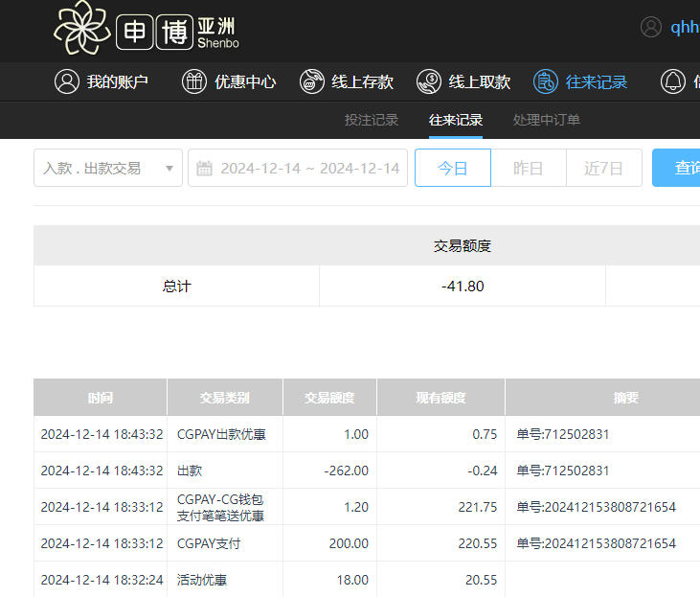Select the 今日 date filter
This screenshot has height=597, width=700.
coord(453,168)
